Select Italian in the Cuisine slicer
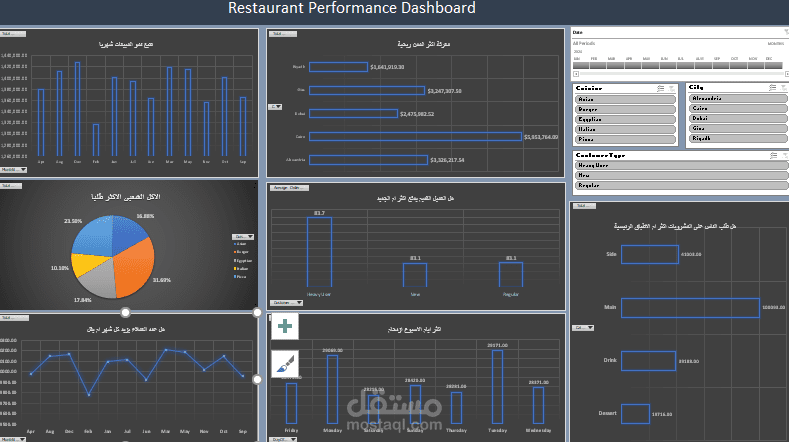Viewport: 789px width, 442px height. click(x=625, y=129)
